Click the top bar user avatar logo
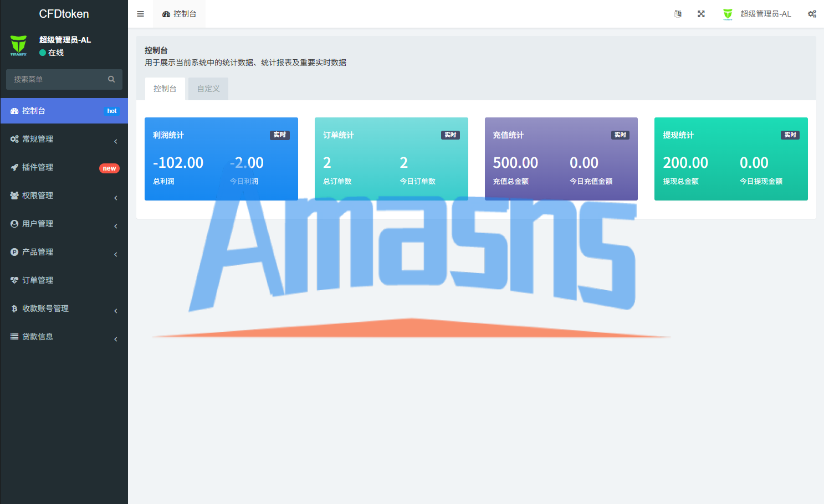 (728, 14)
